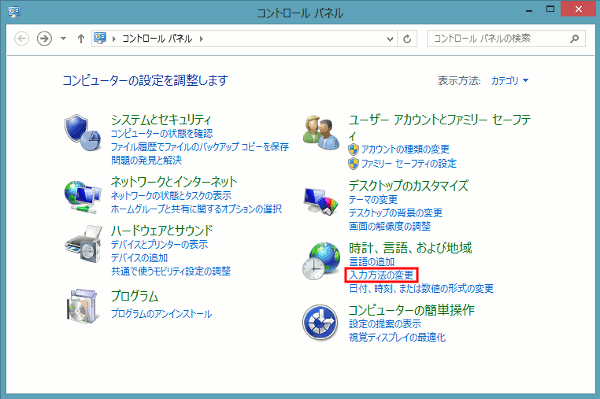Open the Programs disc box icon
The width and height of the screenshot is (600, 399).
(x=82, y=306)
